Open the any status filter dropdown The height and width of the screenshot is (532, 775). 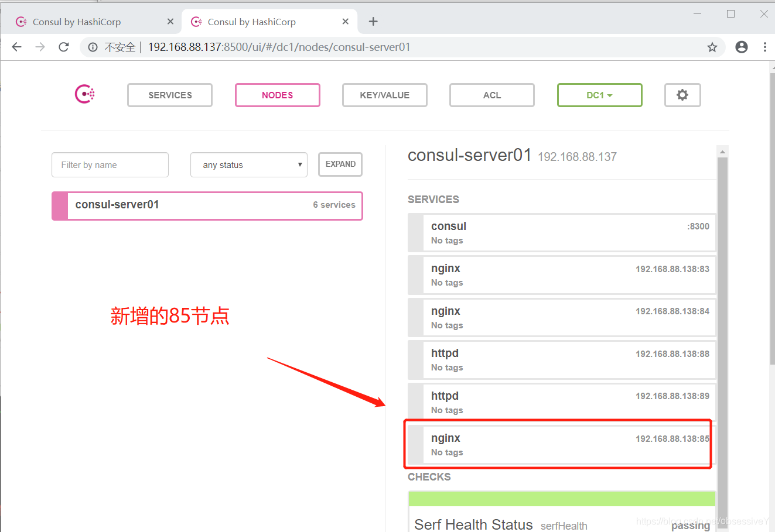[x=249, y=165]
